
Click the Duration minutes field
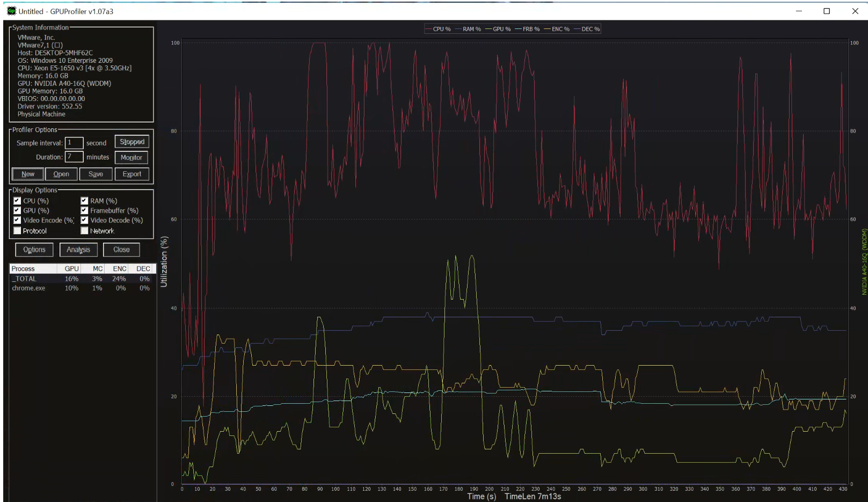coord(74,156)
